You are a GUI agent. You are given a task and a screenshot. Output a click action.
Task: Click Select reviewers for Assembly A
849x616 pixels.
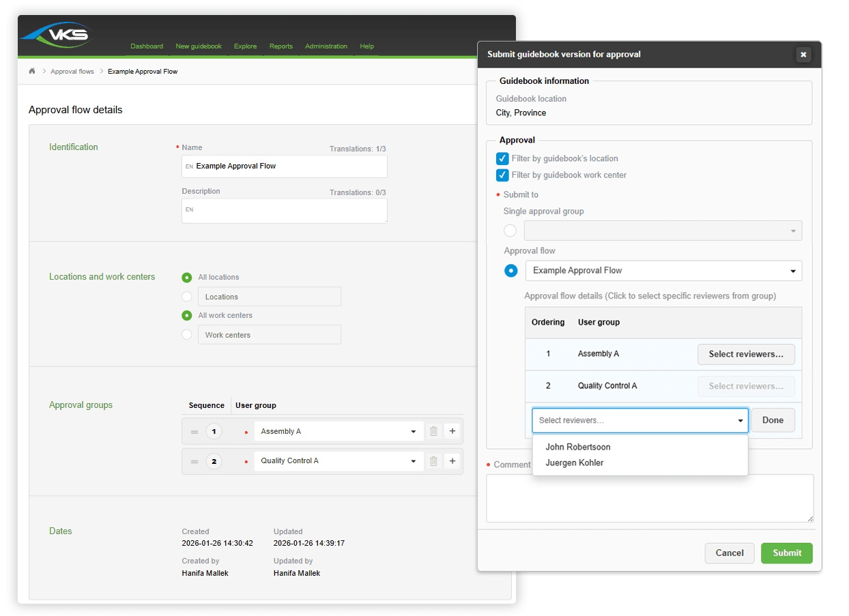(x=745, y=354)
